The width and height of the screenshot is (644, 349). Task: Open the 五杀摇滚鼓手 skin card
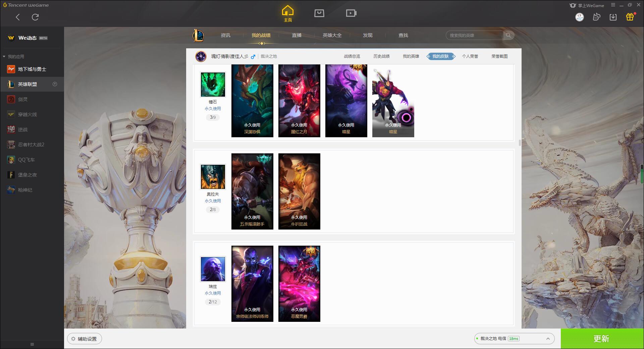[x=252, y=191]
